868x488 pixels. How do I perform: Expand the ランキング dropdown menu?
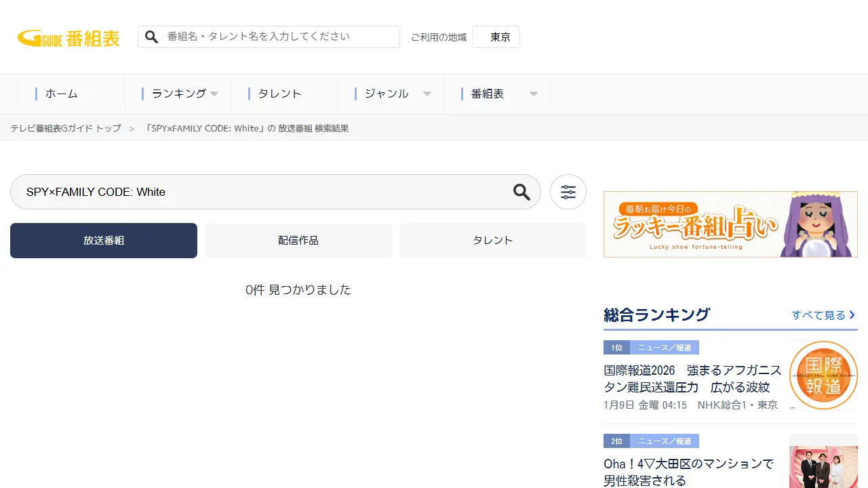(214, 94)
